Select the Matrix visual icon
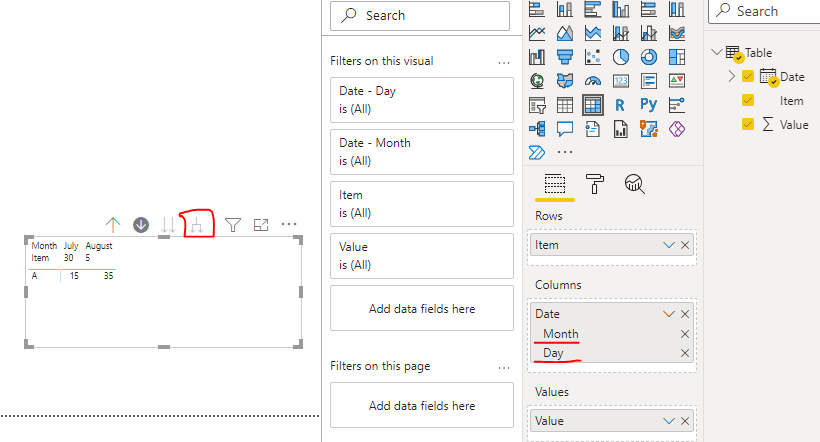This screenshot has height=442, width=820. pos(593,105)
